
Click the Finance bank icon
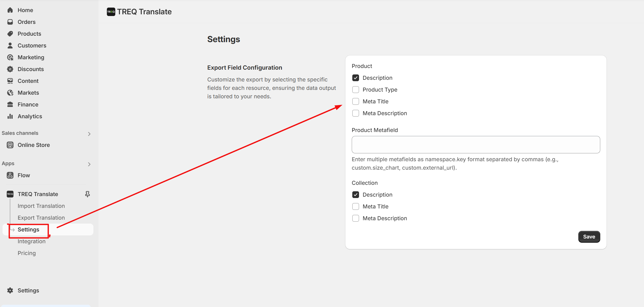tap(10, 104)
